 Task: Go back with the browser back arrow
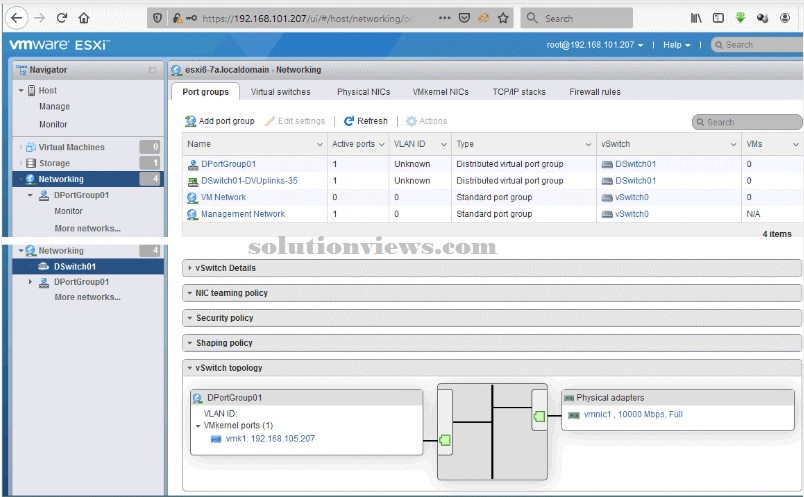coord(17,18)
